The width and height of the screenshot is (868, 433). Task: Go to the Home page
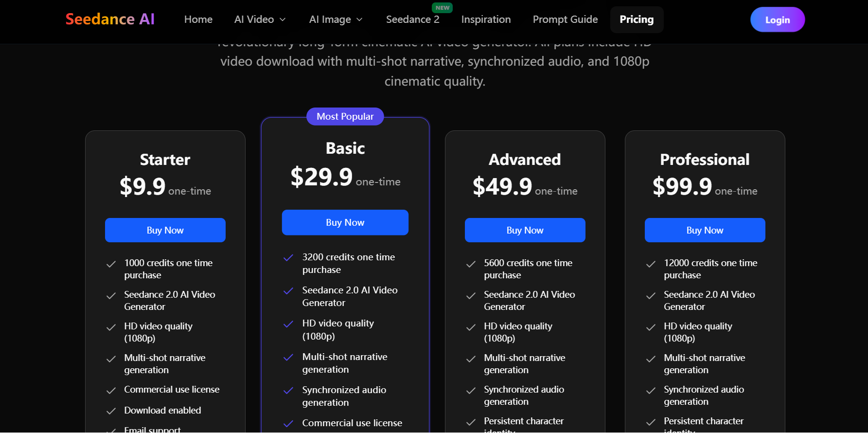pyautogui.click(x=198, y=19)
